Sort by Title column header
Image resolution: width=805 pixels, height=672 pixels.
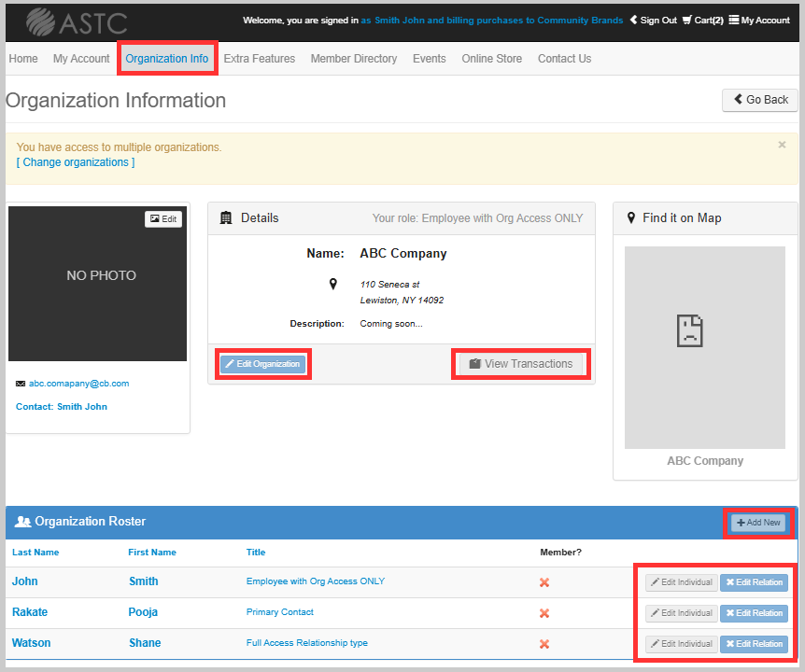click(256, 552)
